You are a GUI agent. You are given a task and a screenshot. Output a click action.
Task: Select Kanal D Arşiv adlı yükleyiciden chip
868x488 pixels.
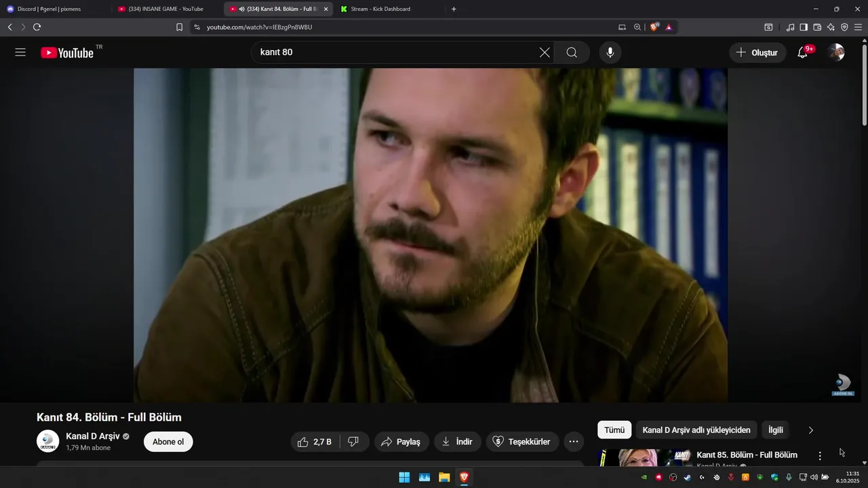pyautogui.click(x=696, y=430)
